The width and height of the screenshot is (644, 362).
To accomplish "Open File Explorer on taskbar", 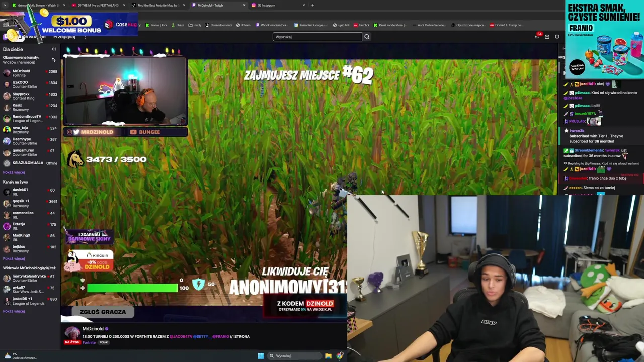I will click(x=328, y=356).
